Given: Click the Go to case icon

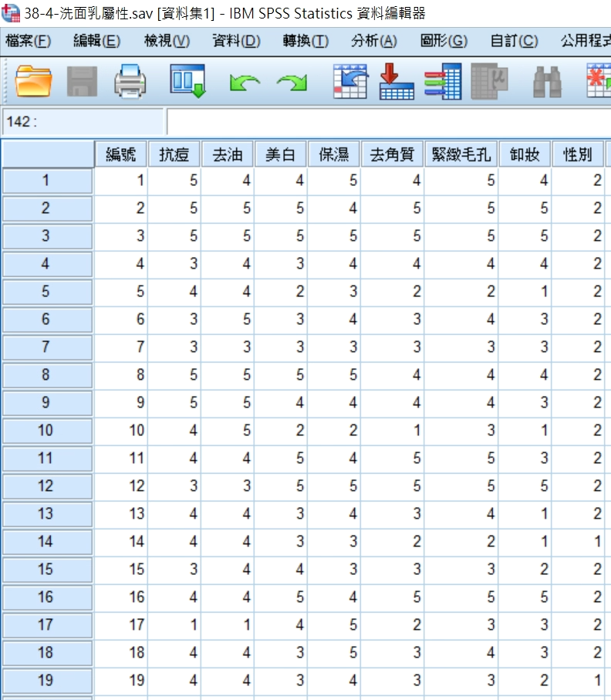Looking at the screenshot, I should tap(349, 81).
